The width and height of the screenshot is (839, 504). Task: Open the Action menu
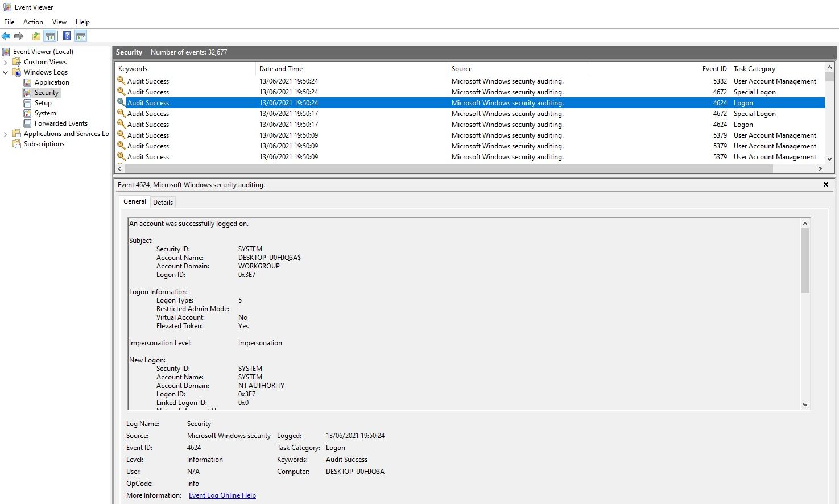coord(33,22)
